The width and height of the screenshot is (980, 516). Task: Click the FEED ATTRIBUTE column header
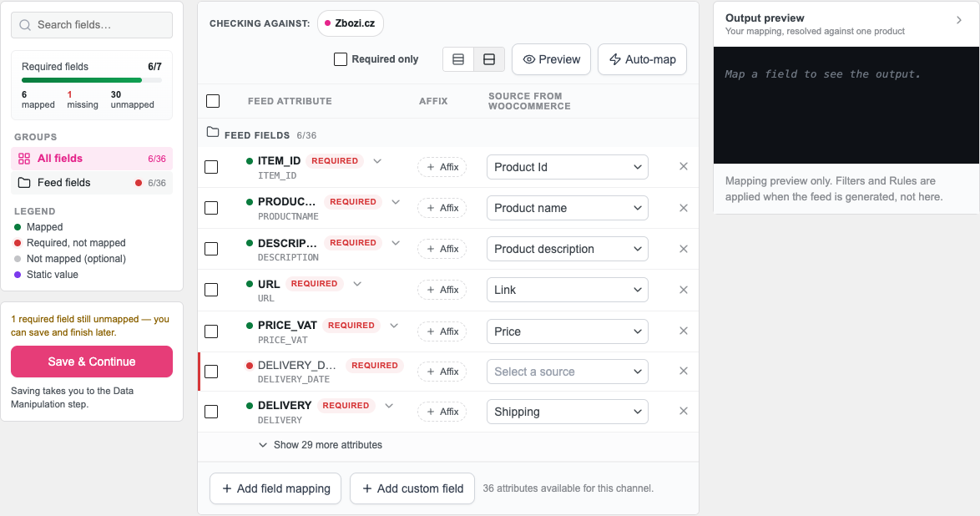(x=290, y=101)
